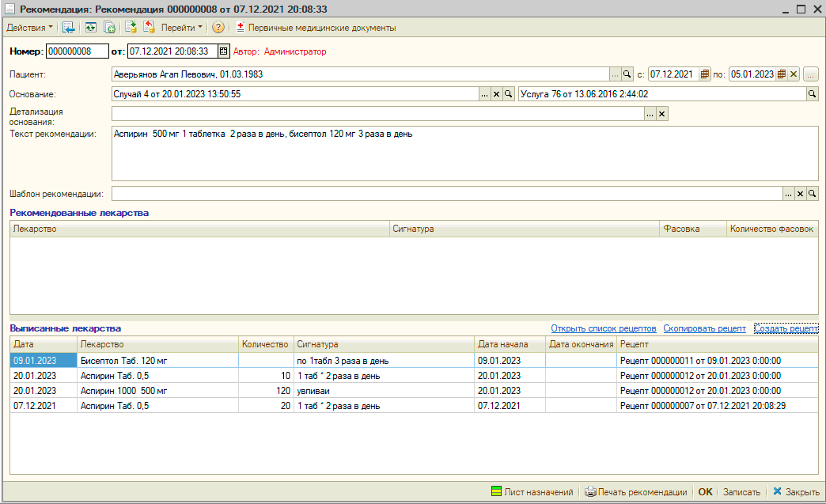The height and width of the screenshot is (504, 826).
Task: Clear the 'по' end date value
Action: [794, 74]
